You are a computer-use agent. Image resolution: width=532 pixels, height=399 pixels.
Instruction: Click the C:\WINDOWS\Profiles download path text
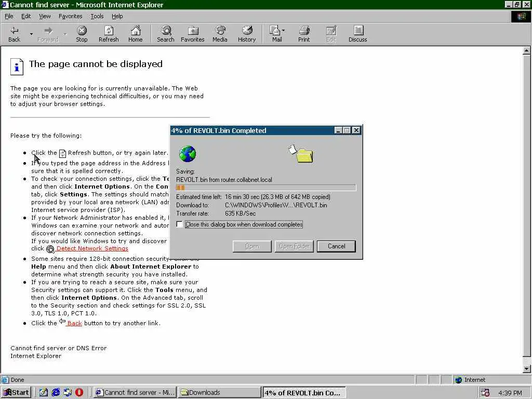(276, 205)
